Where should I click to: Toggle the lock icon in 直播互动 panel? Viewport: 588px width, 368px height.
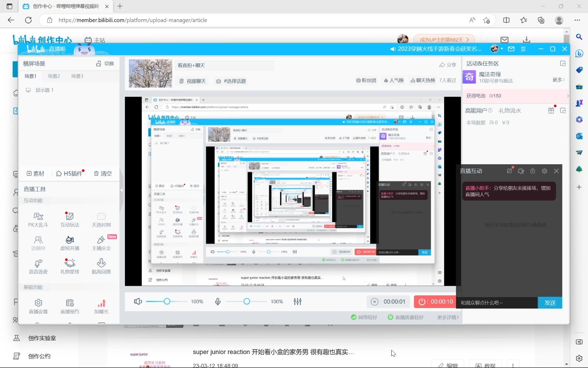coord(533,171)
